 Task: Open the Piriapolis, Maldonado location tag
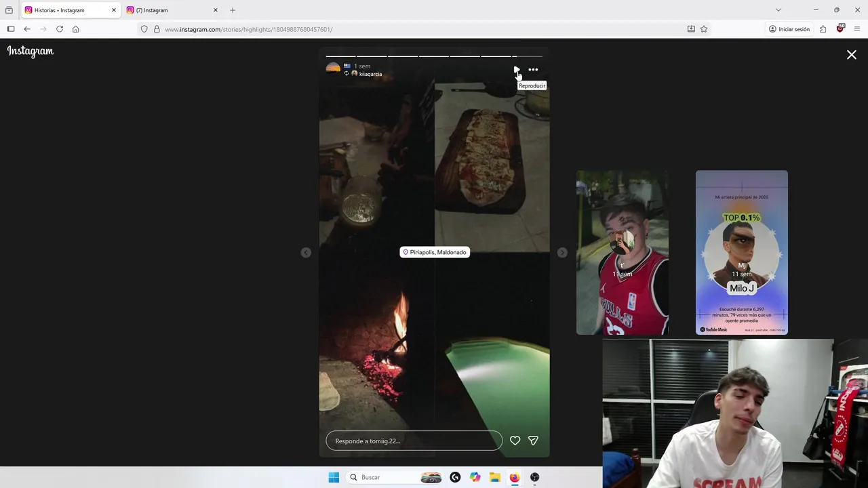click(435, 252)
